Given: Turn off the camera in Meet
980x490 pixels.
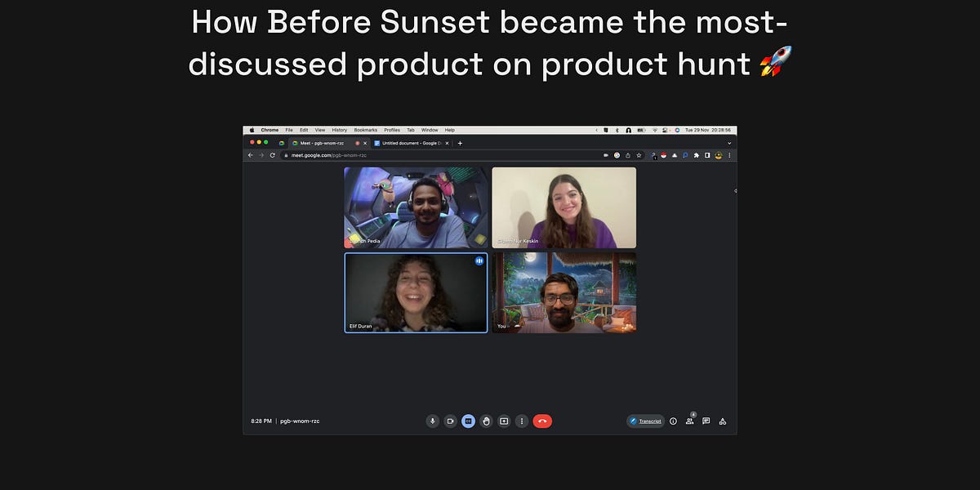Looking at the screenshot, I should (450, 421).
